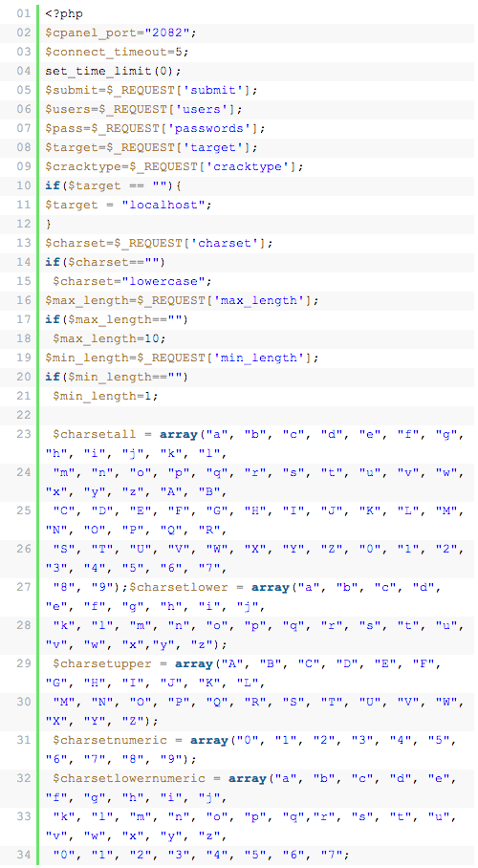The height and width of the screenshot is (868, 478).
Task: Select the if($charset=="") condition
Action: click(x=106, y=262)
